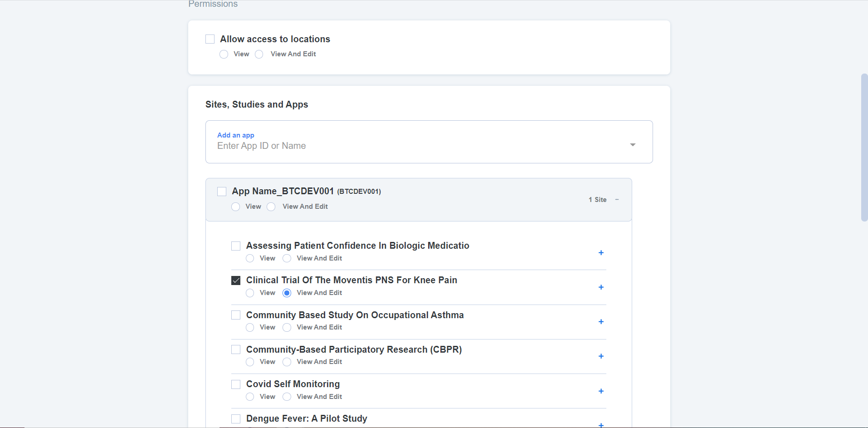Select View And Edit for Assessing Patient Confidence study
The image size is (868, 428).
287,258
